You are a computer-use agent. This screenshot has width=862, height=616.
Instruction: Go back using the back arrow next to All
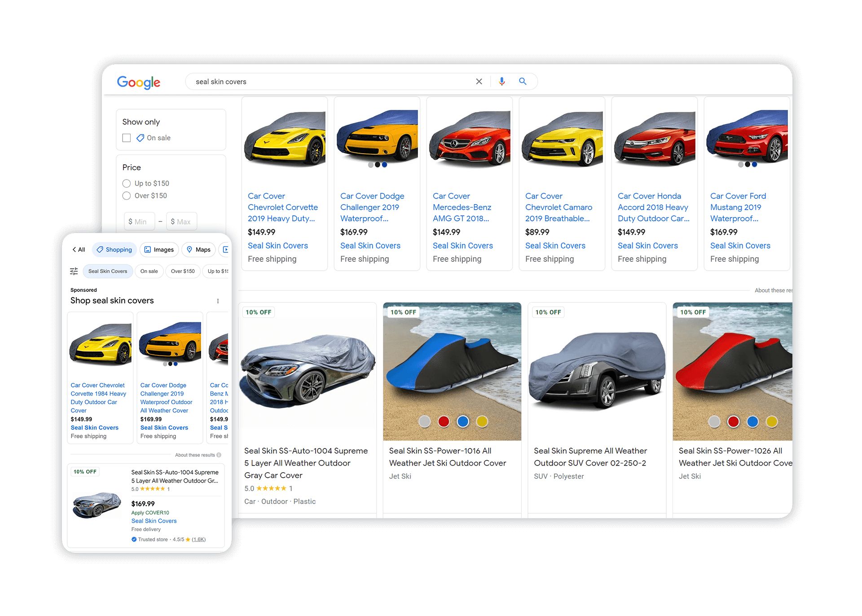[x=74, y=250]
